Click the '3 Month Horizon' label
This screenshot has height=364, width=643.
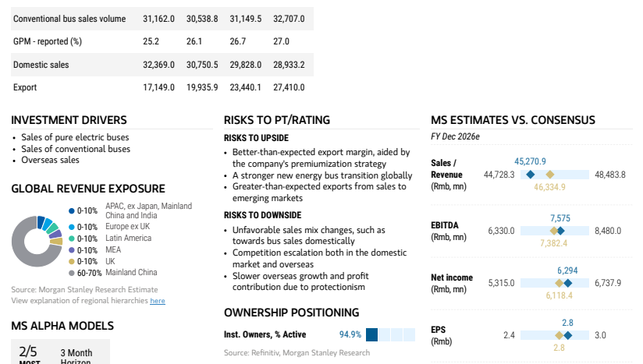coord(76,356)
